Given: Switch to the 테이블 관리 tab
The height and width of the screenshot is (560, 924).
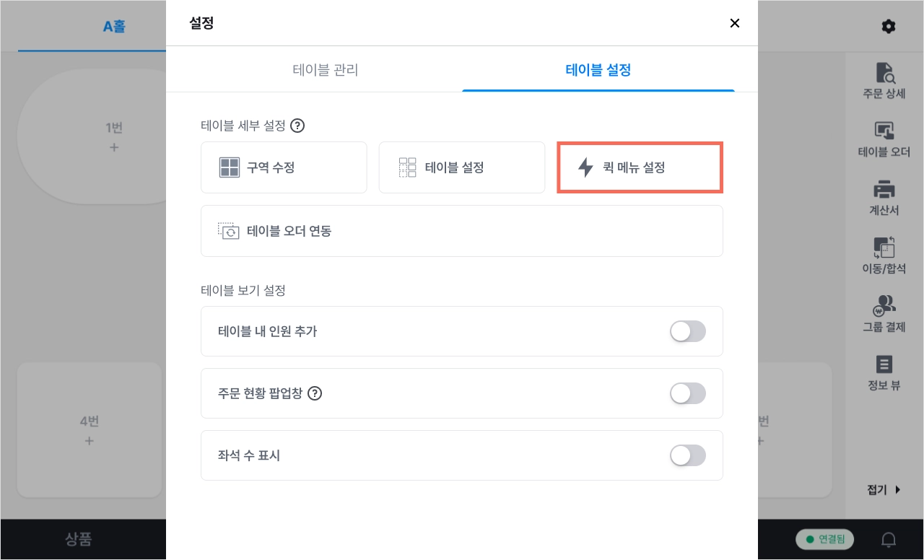Looking at the screenshot, I should (326, 70).
